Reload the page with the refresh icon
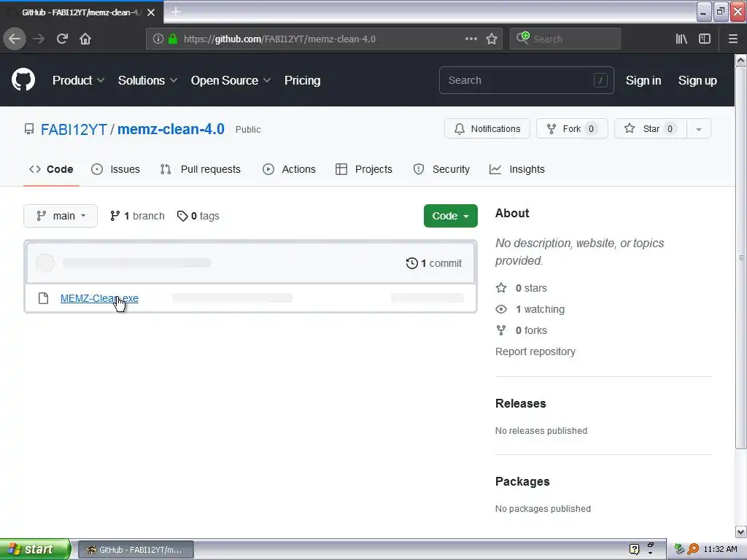Viewport: 747px width, 560px height. [x=62, y=39]
